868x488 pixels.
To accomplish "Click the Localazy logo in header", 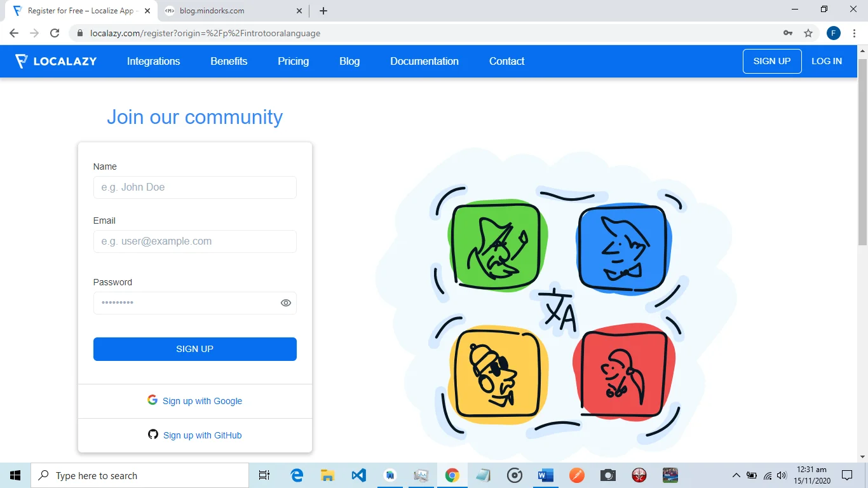I will tap(56, 61).
